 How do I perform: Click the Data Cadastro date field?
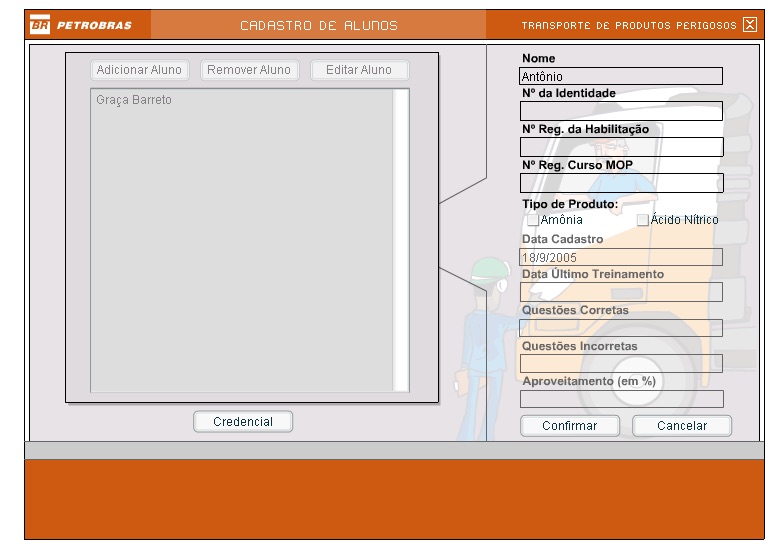coord(620,257)
